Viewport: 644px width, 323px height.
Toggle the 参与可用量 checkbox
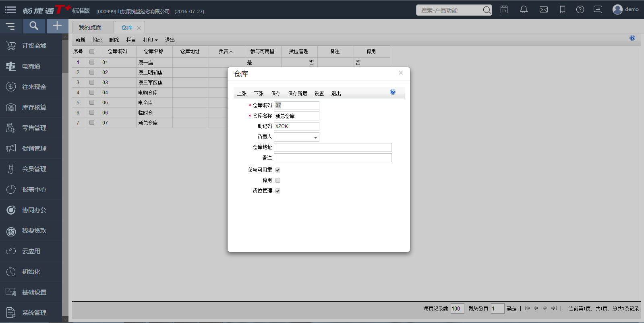pyautogui.click(x=278, y=170)
